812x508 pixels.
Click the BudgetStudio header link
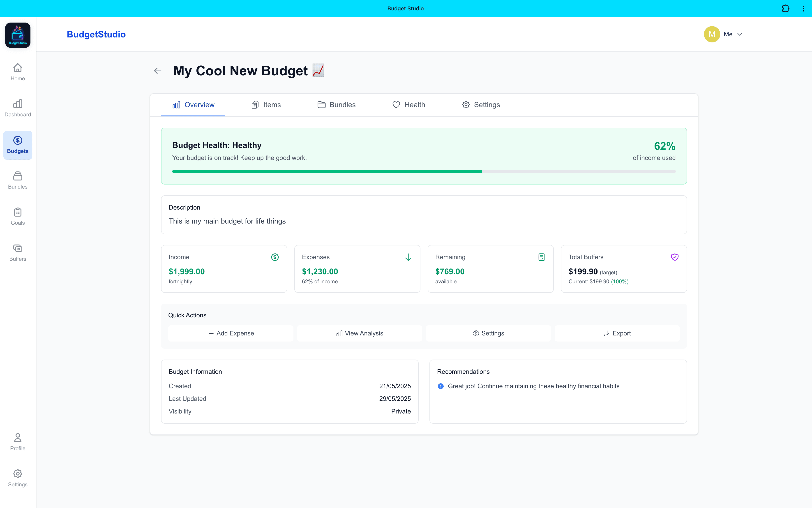coord(96,34)
